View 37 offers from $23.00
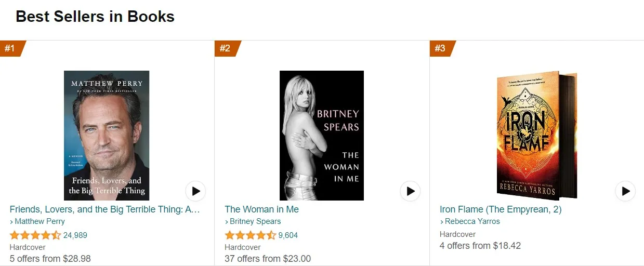Image resolution: width=644 pixels, height=266 pixels. [x=268, y=259]
